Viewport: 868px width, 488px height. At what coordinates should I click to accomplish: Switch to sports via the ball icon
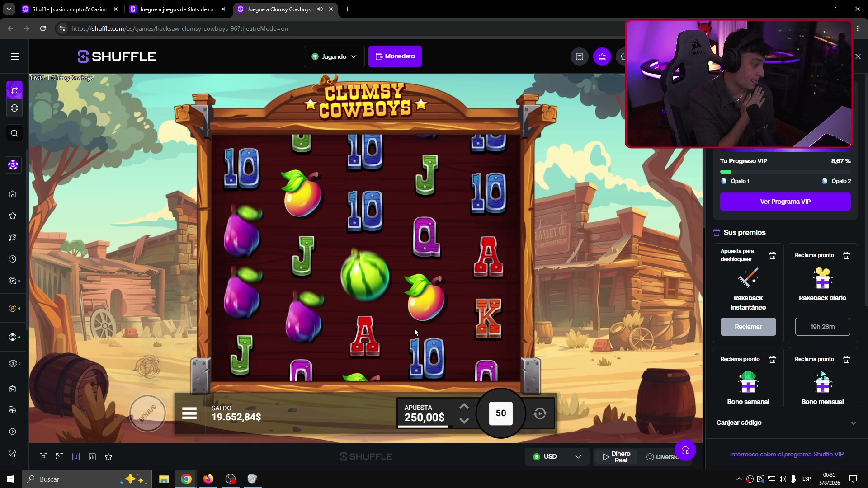14,108
